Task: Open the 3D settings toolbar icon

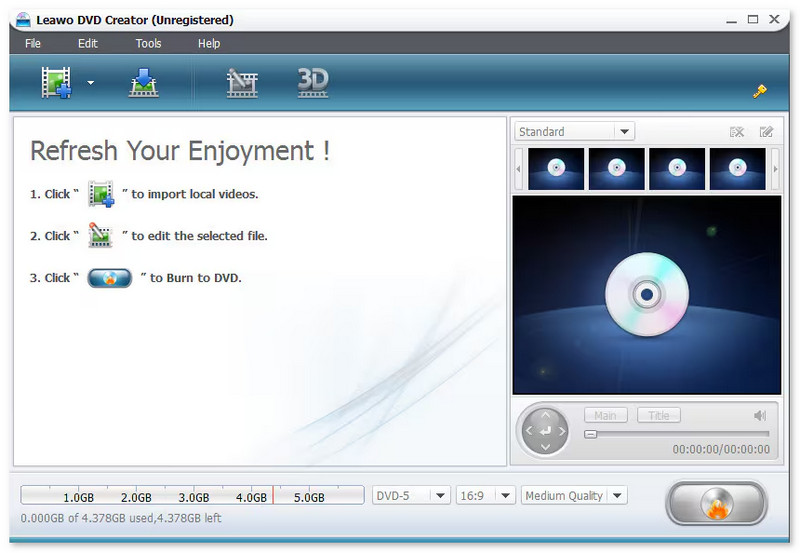Action: click(313, 83)
